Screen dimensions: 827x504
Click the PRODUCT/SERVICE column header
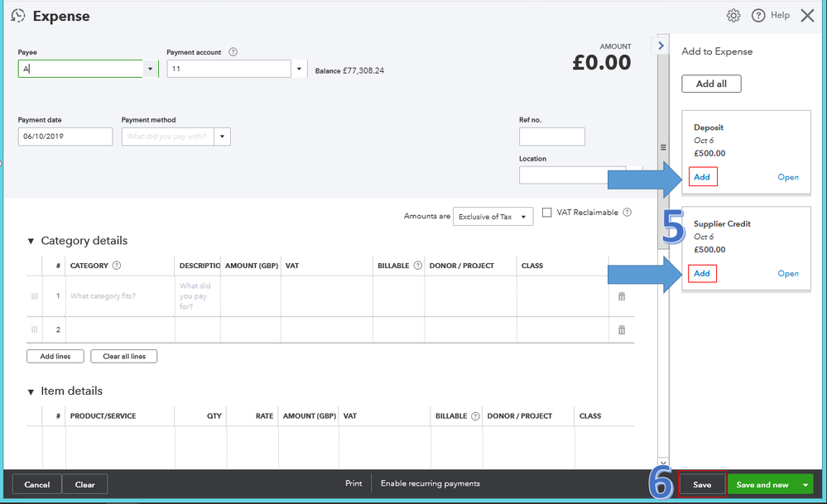tap(103, 416)
